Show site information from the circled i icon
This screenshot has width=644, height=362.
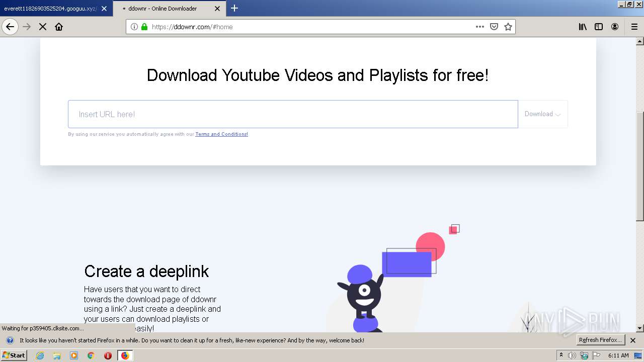point(134,27)
